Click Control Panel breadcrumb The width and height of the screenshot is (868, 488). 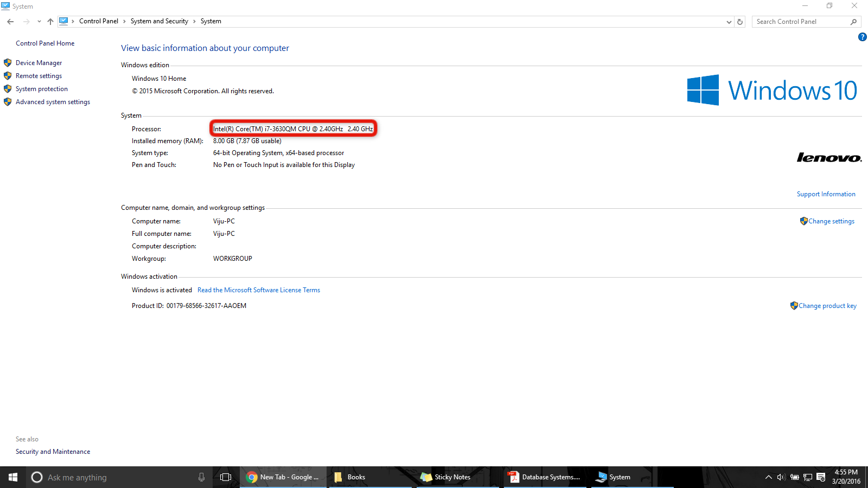pyautogui.click(x=99, y=21)
